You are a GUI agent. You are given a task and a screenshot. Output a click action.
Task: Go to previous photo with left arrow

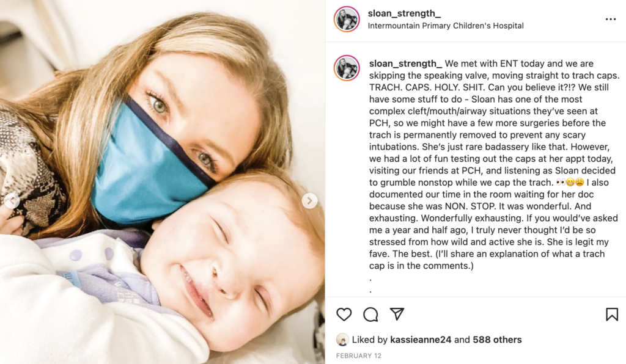tap(12, 200)
